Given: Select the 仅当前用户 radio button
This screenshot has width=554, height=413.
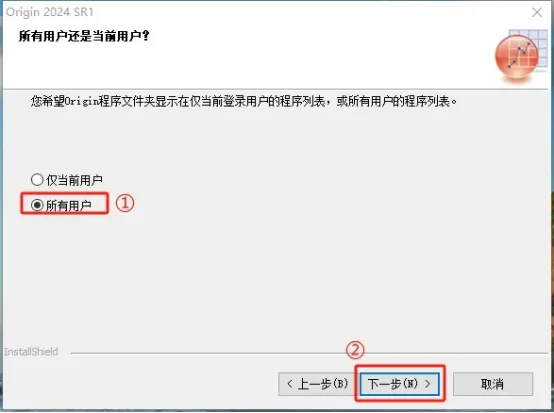Looking at the screenshot, I should click(37, 179).
